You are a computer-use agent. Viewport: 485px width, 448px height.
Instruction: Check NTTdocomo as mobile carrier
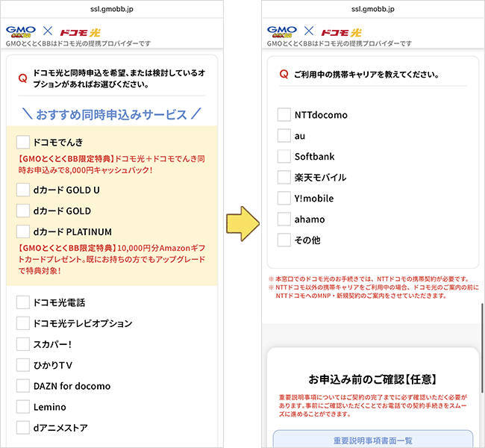pos(284,114)
